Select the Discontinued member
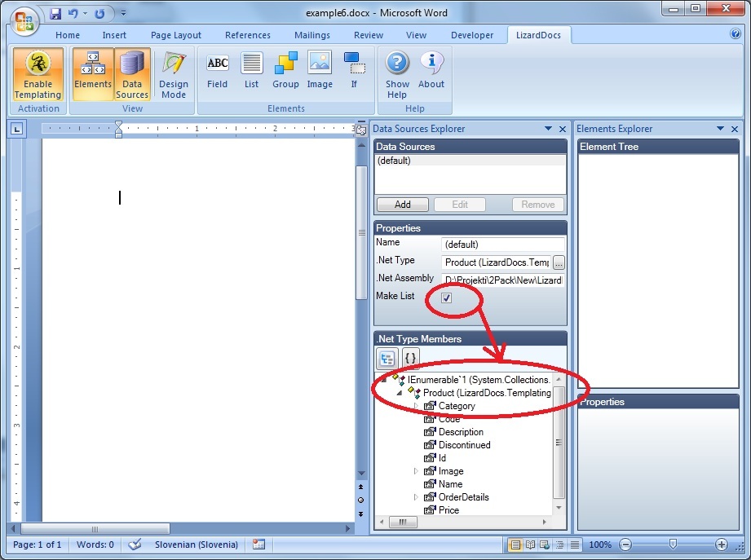 (465, 445)
